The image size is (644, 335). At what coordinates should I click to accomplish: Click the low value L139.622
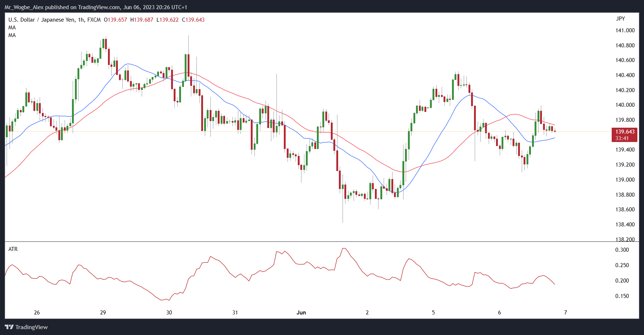167,20
